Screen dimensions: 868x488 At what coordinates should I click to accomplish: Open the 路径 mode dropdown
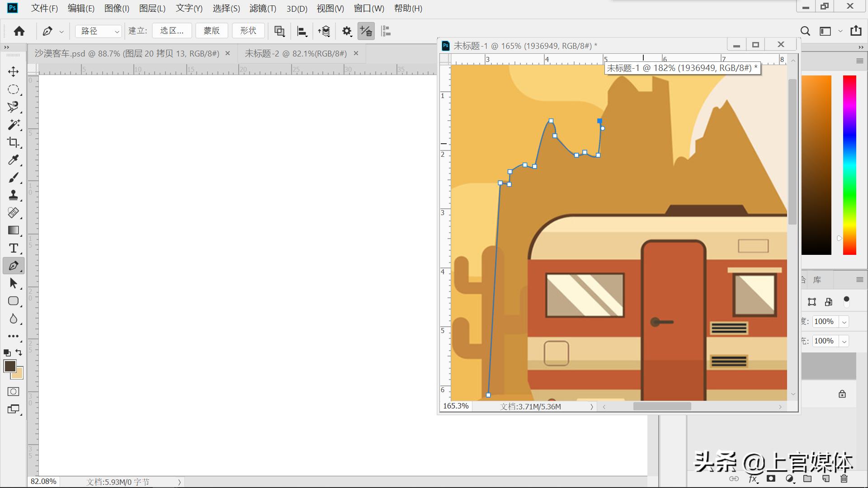pyautogui.click(x=99, y=31)
